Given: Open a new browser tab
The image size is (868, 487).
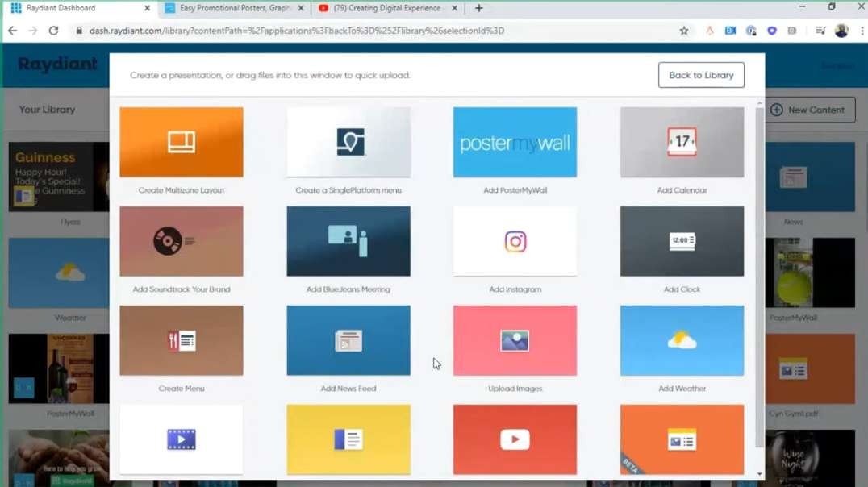Looking at the screenshot, I should (x=478, y=8).
